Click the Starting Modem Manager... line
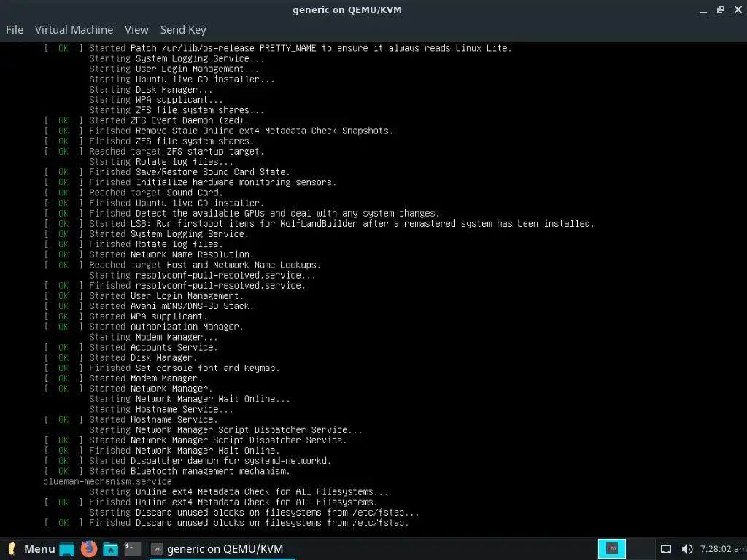The image size is (747, 560). [x=153, y=337]
